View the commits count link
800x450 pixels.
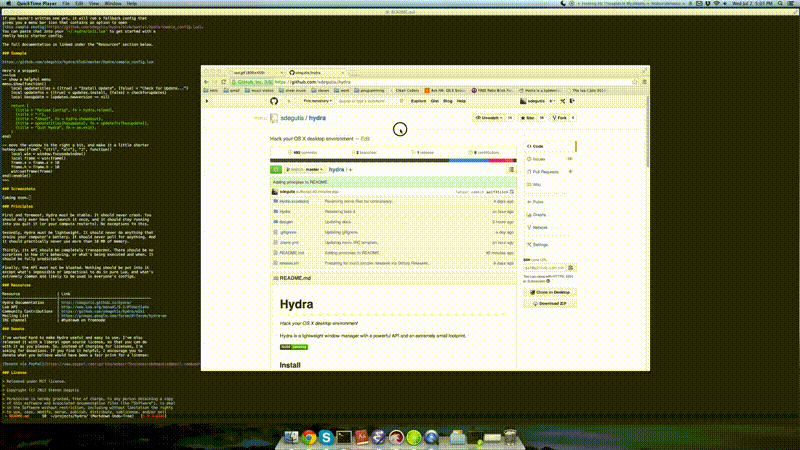tap(303, 153)
